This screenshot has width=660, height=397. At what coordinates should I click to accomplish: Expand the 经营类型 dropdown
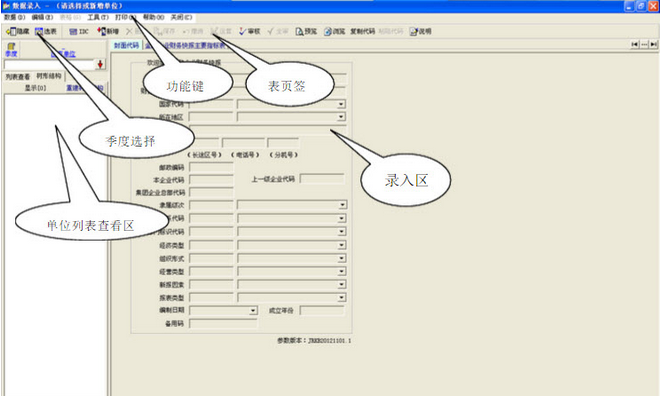point(342,271)
